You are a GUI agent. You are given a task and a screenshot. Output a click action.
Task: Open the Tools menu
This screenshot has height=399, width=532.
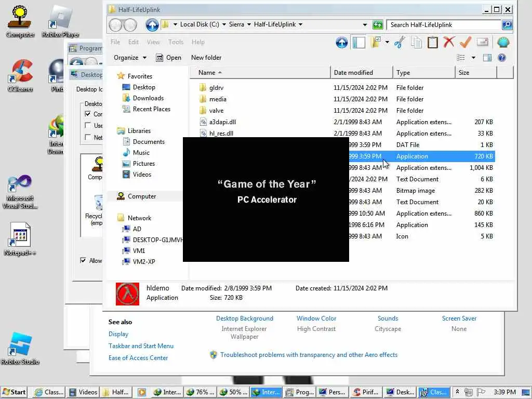click(176, 42)
